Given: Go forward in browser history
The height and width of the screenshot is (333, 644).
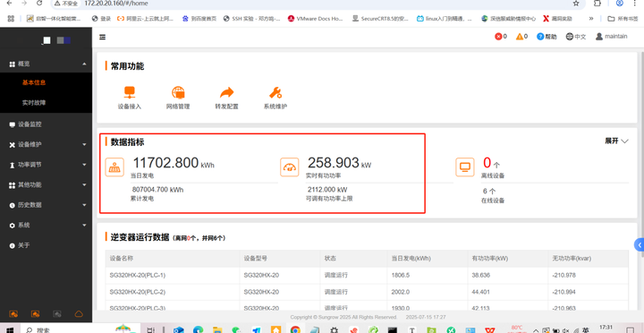Looking at the screenshot, I should pos(24,4).
